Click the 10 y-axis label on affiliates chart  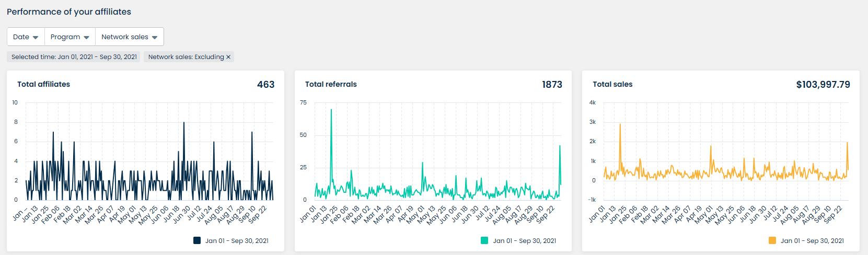point(15,102)
